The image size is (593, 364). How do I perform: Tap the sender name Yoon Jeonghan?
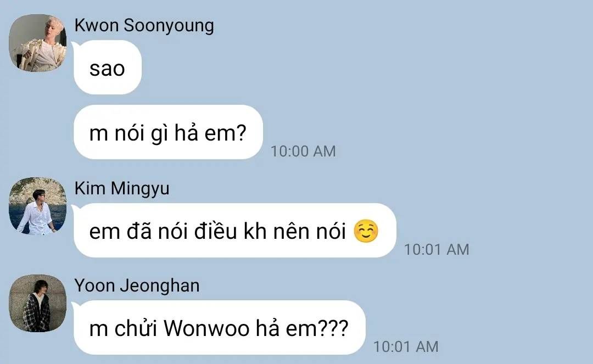coord(137,285)
